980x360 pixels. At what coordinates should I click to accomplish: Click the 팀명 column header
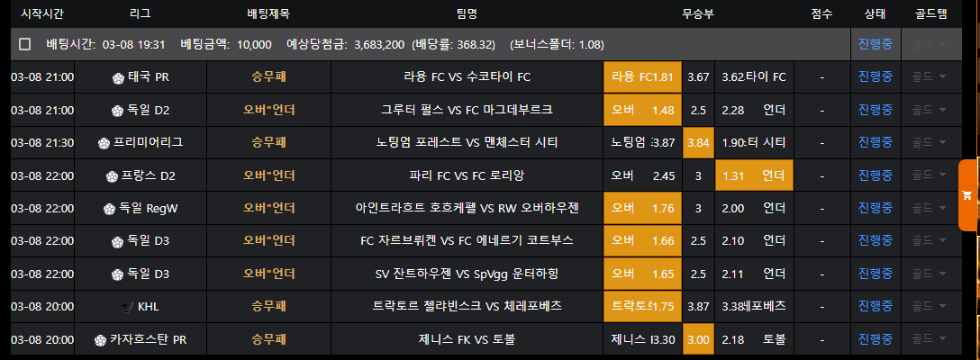[467, 13]
